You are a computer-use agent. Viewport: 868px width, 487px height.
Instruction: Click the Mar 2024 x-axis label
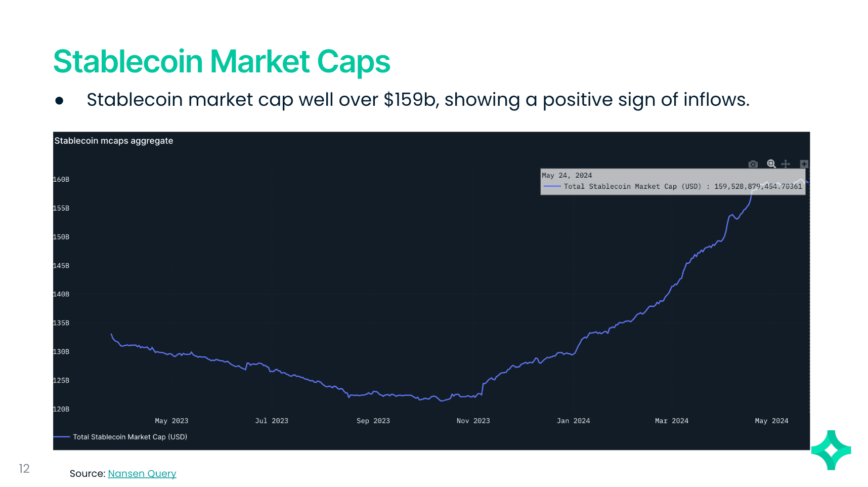pyautogui.click(x=671, y=421)
